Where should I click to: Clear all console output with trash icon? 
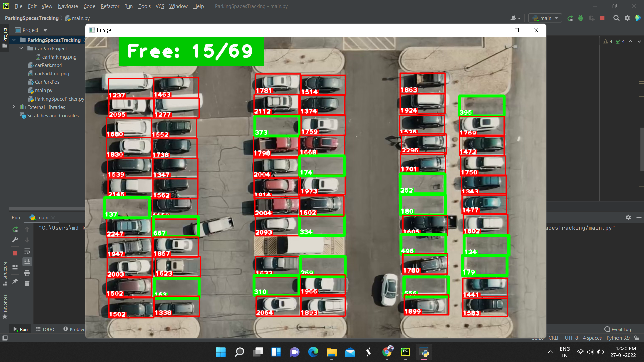(x=27, y=284)
